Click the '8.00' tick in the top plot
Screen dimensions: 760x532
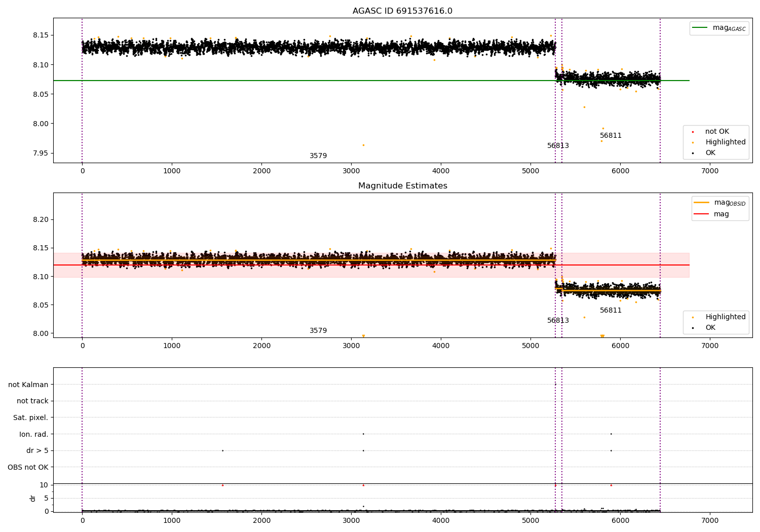tap(41, 124)
